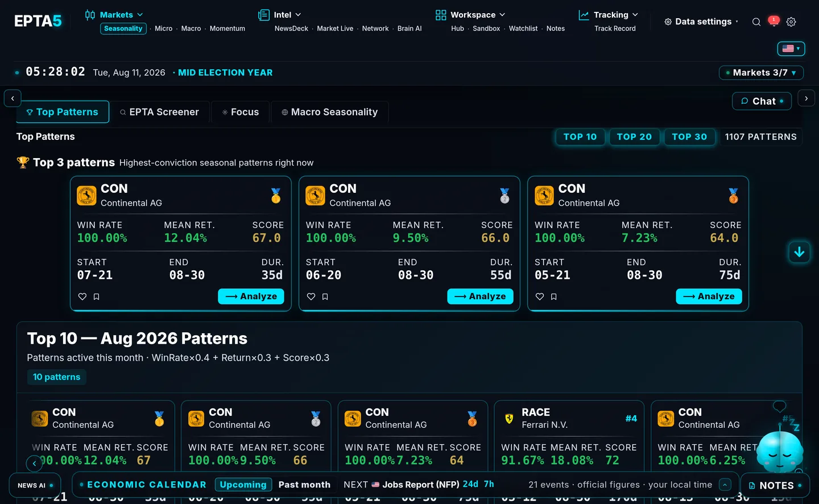Open the settings gear icon
819x504 pixels.
pyautogui.click(x=791, y=22)
